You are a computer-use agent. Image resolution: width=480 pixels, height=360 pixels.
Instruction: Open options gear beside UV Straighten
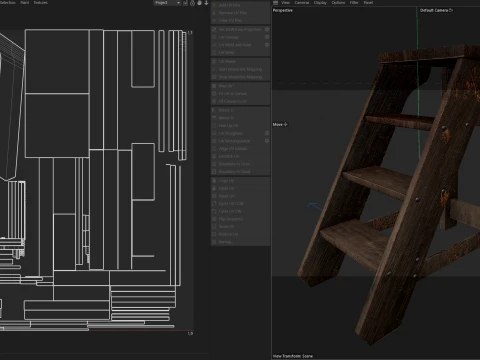[x=267, y=133]
